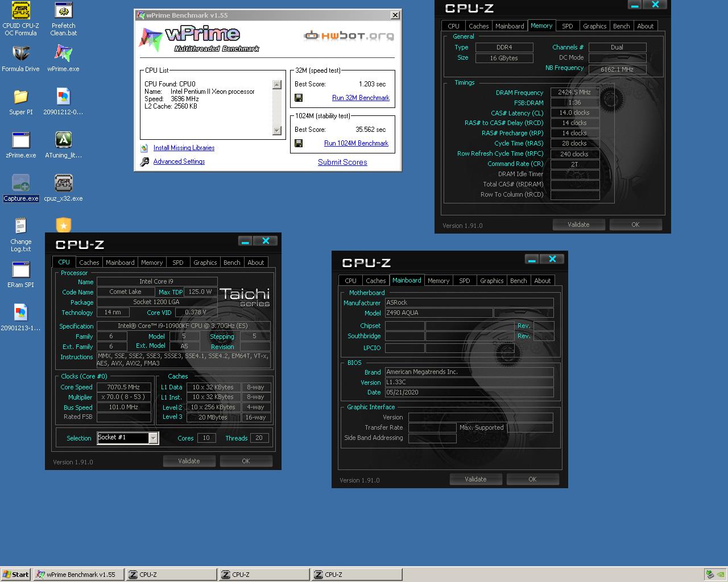Switch to the Graphics tab in the Core i9 window

tap(205, 262)
